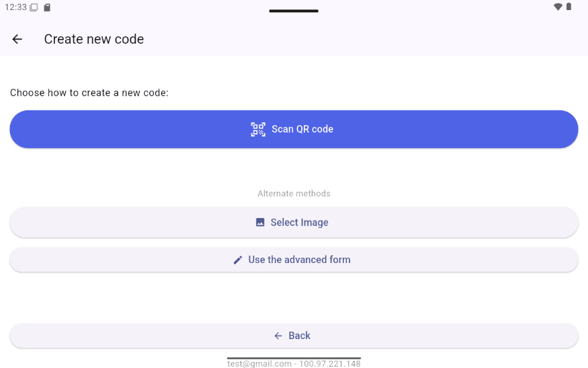Click the gray bar above the footer text
This screenshot has width=588, height=368.
[294, 358]
